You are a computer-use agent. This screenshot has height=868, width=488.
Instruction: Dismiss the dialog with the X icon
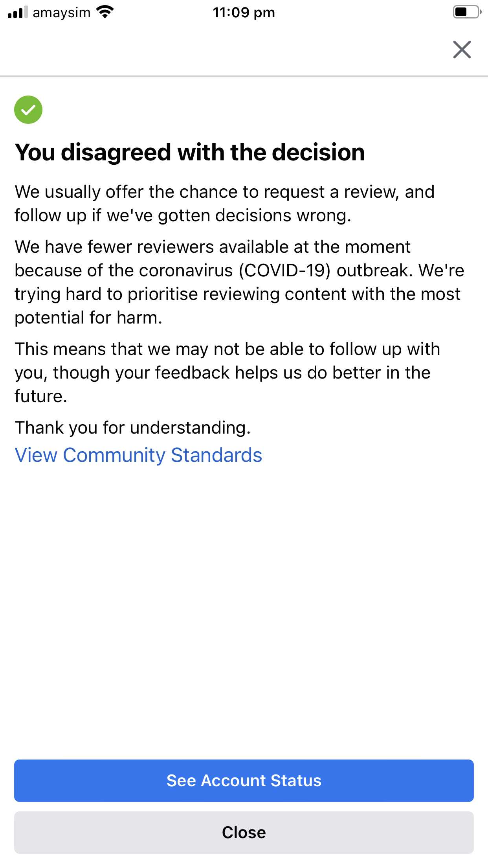tap(462, 50)
